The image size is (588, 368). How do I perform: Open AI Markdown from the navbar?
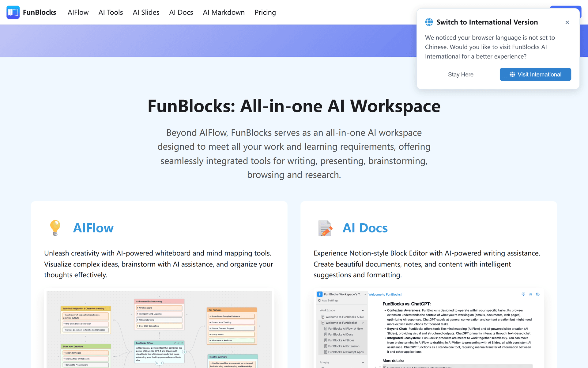(x=224, y=12)
